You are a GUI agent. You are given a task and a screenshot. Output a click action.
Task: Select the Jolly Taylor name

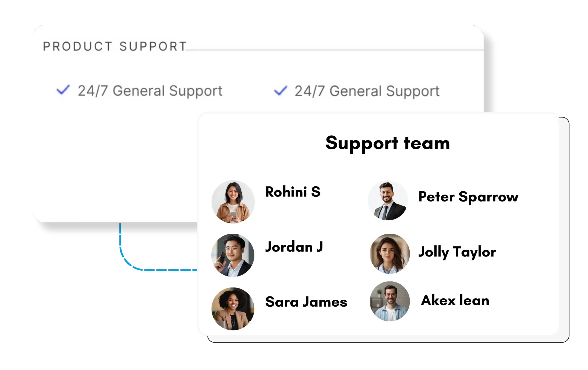pos(457,252)
